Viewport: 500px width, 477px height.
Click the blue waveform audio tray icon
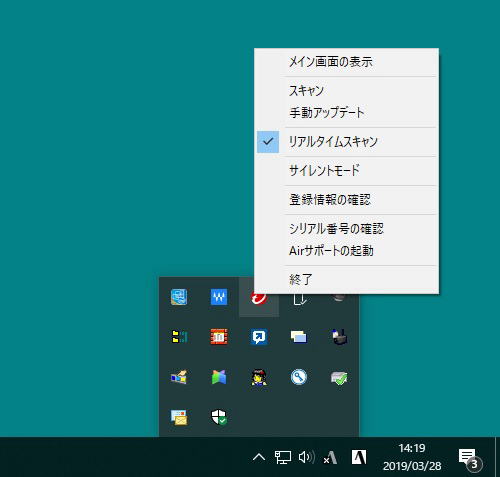[x=219, y=297]
